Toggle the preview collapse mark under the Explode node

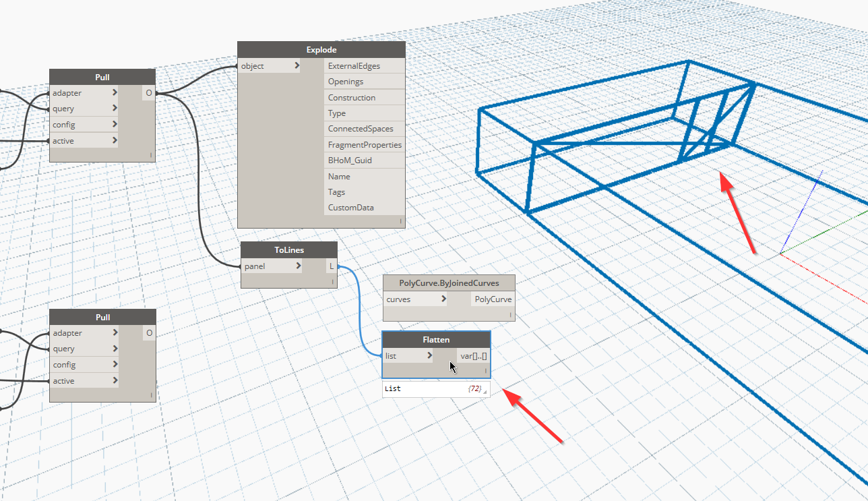pyautogui.click(x=400, y=220)
